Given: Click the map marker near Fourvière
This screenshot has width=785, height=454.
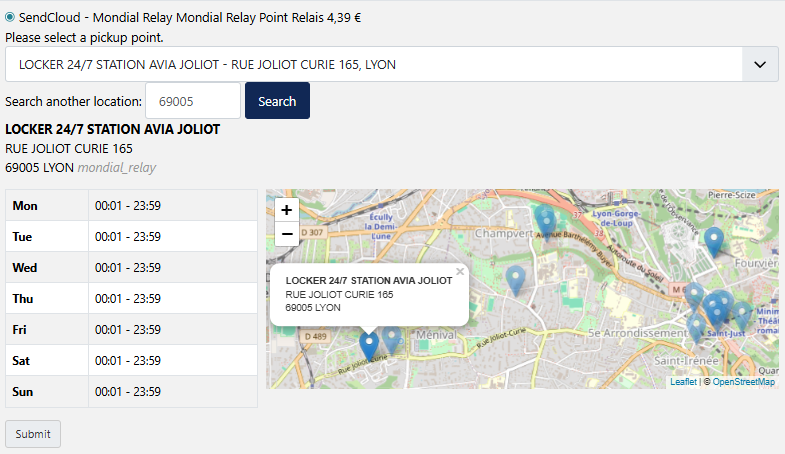Looking at the screenshot, I should pyautogui.click(x=713, y=241).
